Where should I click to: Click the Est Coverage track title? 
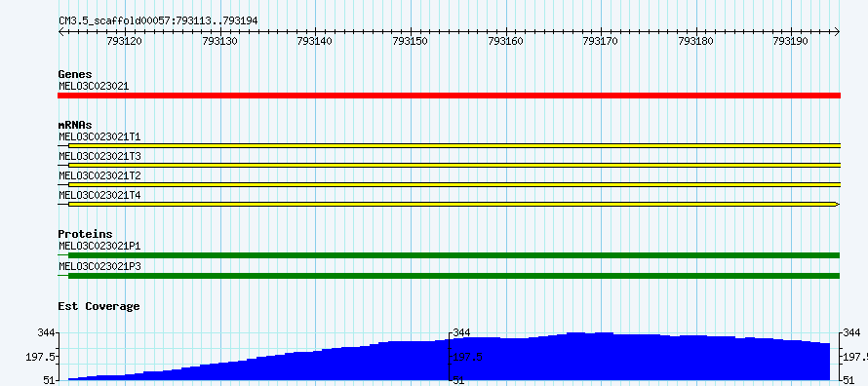point(99,306)
